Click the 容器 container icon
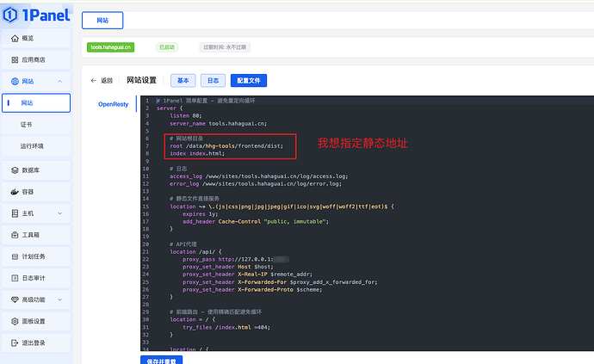 click(x=15, y=192)
